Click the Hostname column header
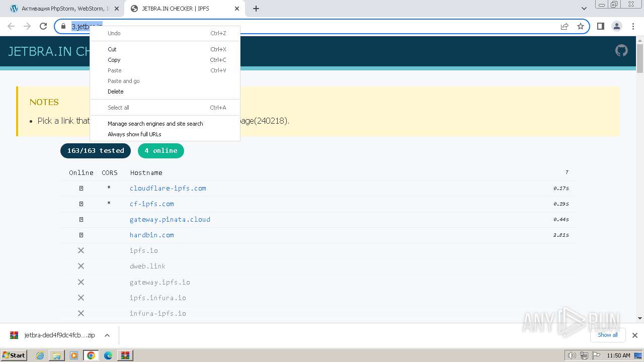Viewport: 644px width, 362px height. [146, 172]
